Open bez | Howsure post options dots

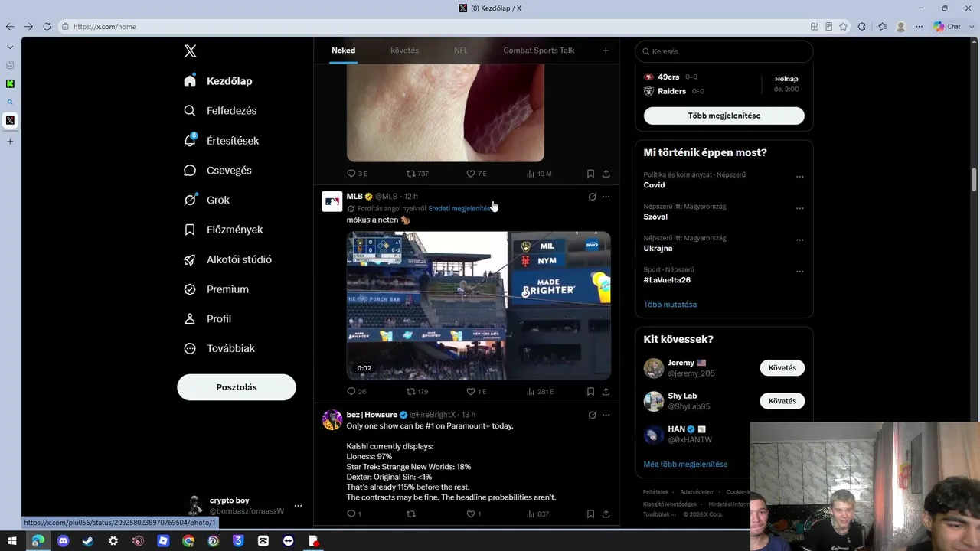[x=606, y=415]
